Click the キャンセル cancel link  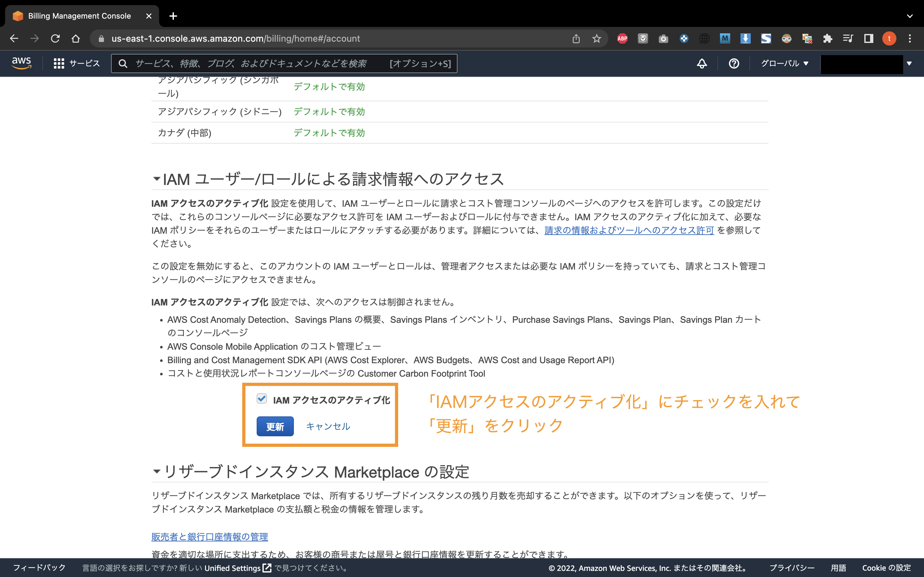click(328, 426)
